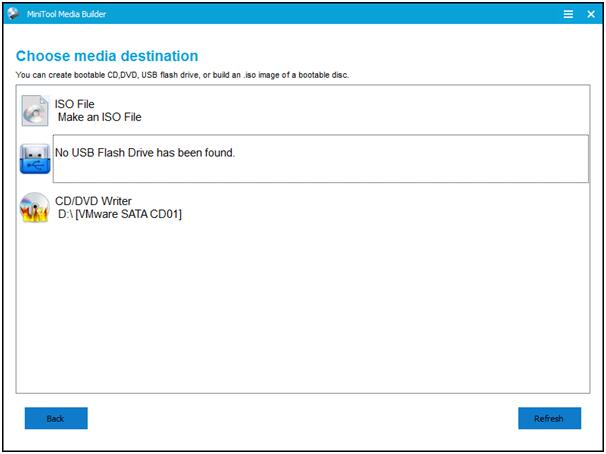This screenshot has width=606, height=454.
Task: Click the bootable media description sentence
Action: [182, 75]
